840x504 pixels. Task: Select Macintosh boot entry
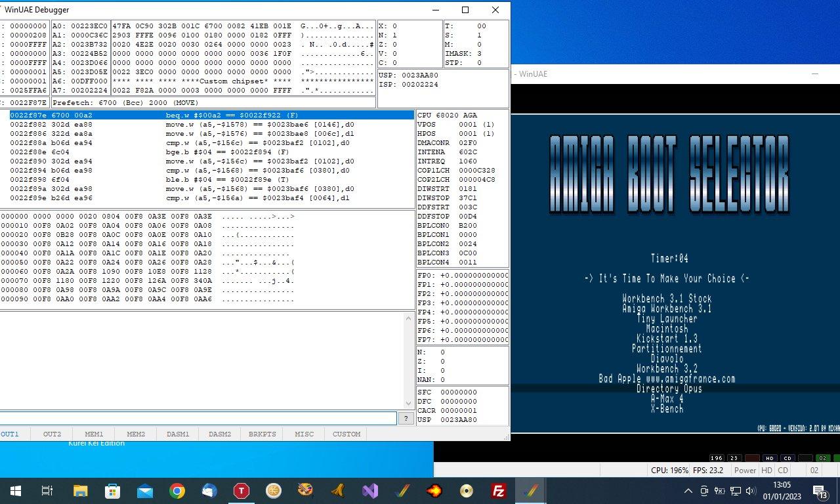pos(667,329)
